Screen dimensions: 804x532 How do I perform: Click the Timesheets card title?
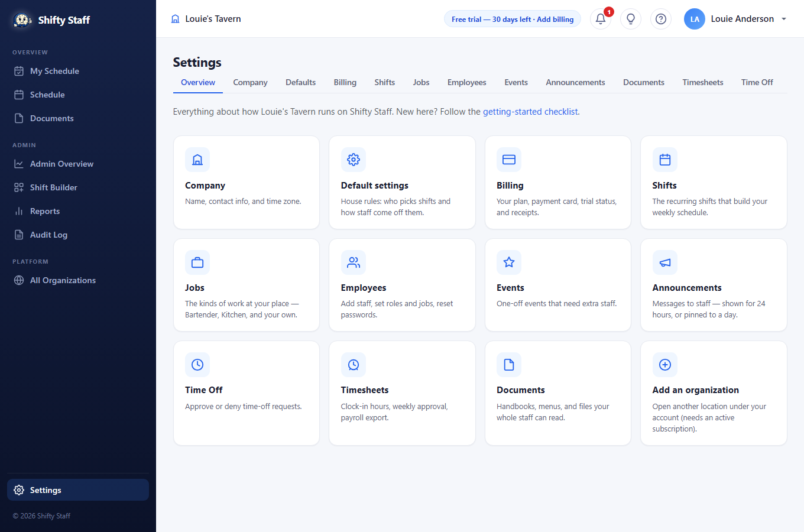365,390
